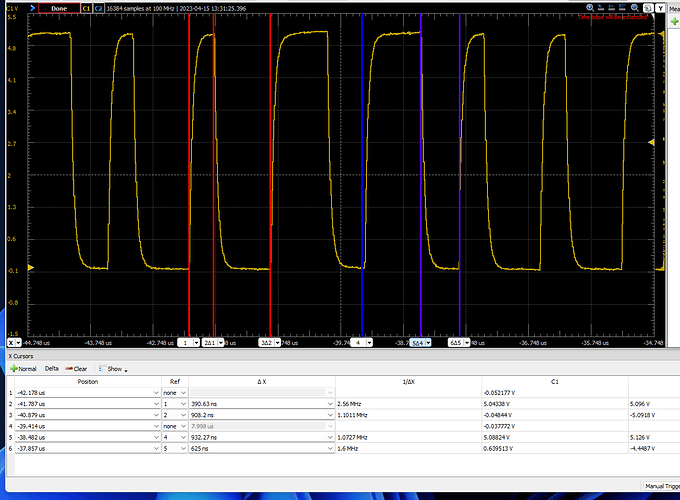The height and width of the screenshot is (500, 680).
Task: Click the 2.56 MHz frequency value
Action: tap(349, 404)
